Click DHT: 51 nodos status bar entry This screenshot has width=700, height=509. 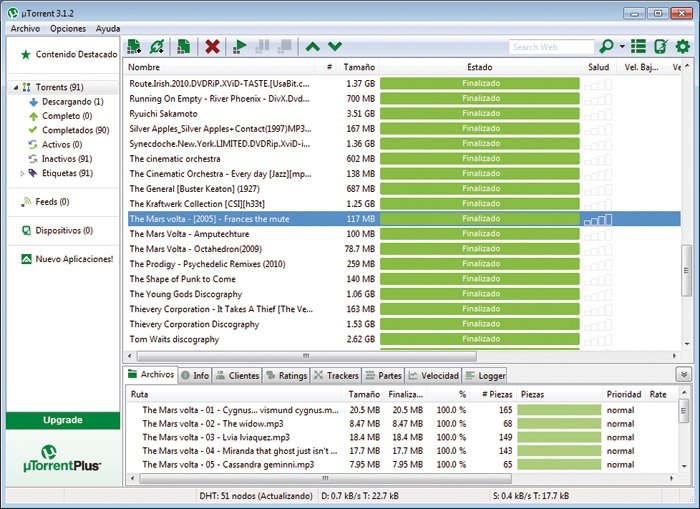pyautogui.click(x=256, y=496)
